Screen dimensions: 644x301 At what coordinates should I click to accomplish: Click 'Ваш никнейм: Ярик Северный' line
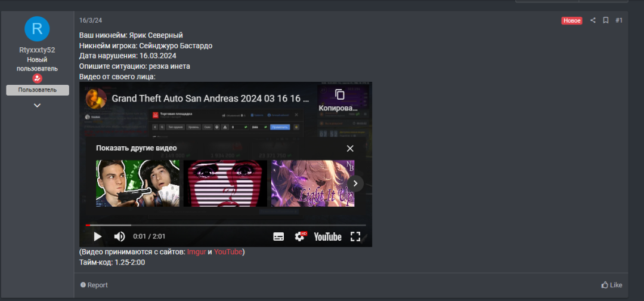coord(131,35)
